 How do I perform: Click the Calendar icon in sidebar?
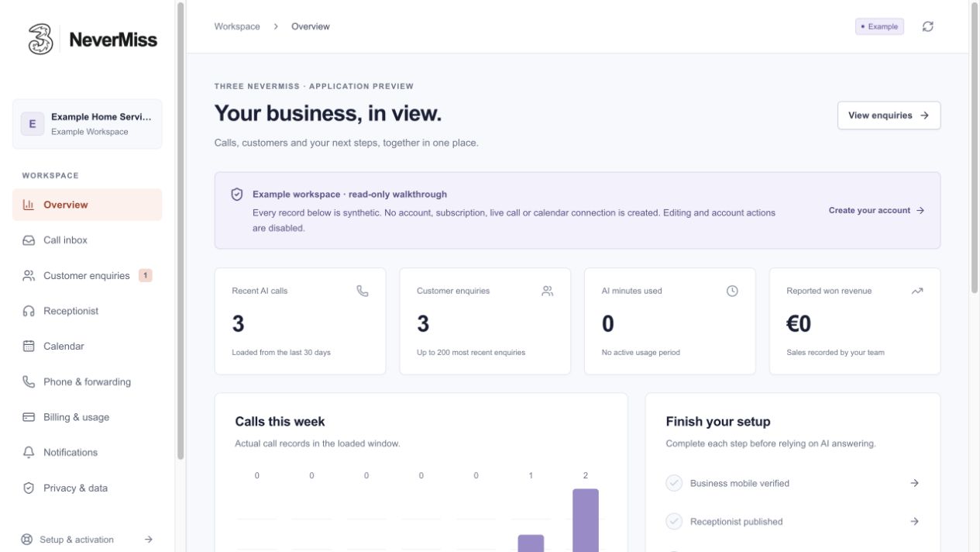tap(29, 347)
